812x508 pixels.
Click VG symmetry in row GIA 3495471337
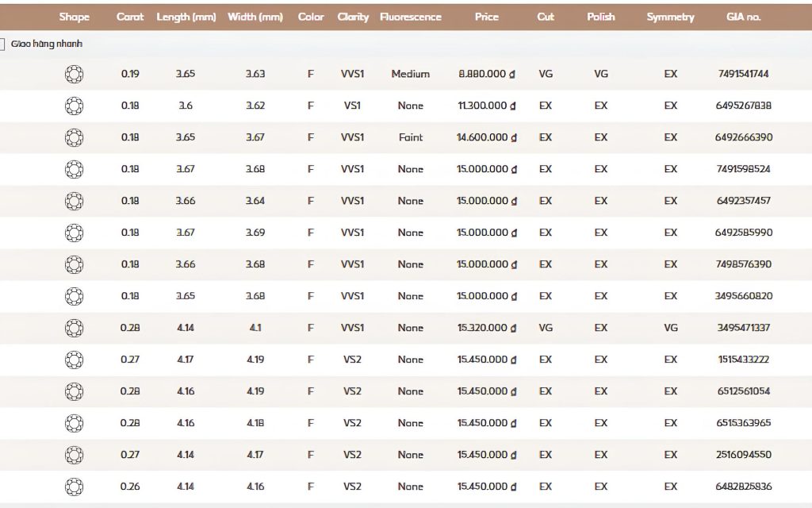(x=671, y=328)
